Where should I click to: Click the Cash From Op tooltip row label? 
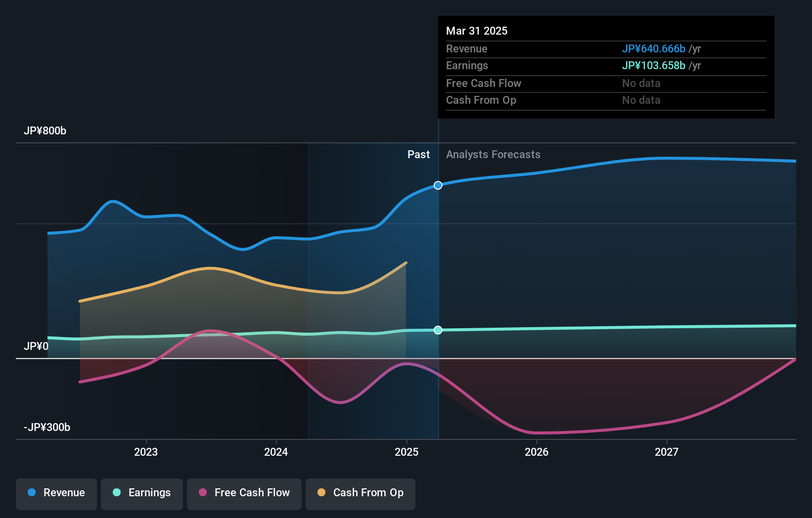pos(481,100)
